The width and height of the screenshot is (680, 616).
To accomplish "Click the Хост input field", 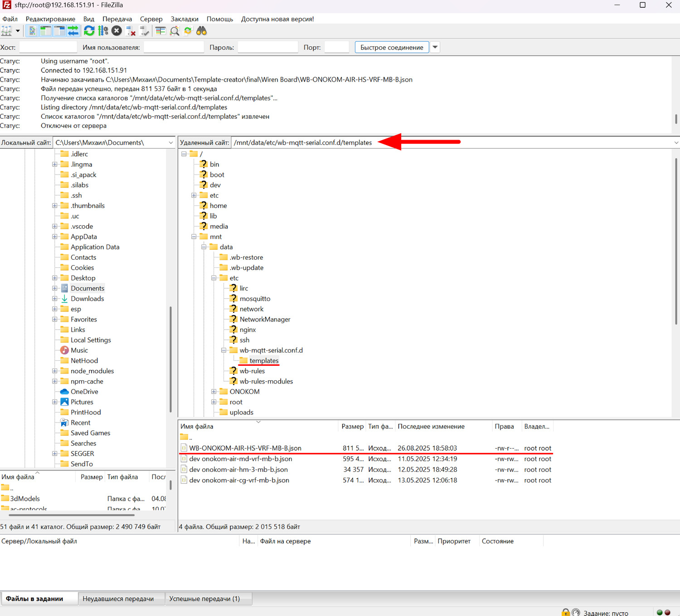I will 48,47.
